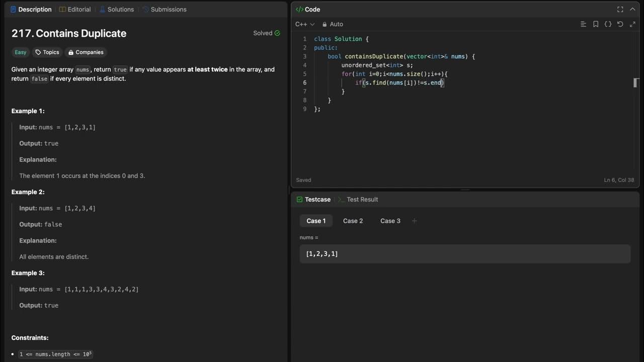Click the Solved checkmark status icon

click(277, 33)
